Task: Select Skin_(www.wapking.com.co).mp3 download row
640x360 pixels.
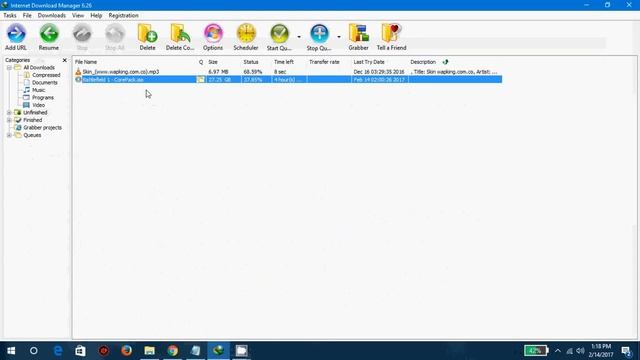Action: pos(288,72)
